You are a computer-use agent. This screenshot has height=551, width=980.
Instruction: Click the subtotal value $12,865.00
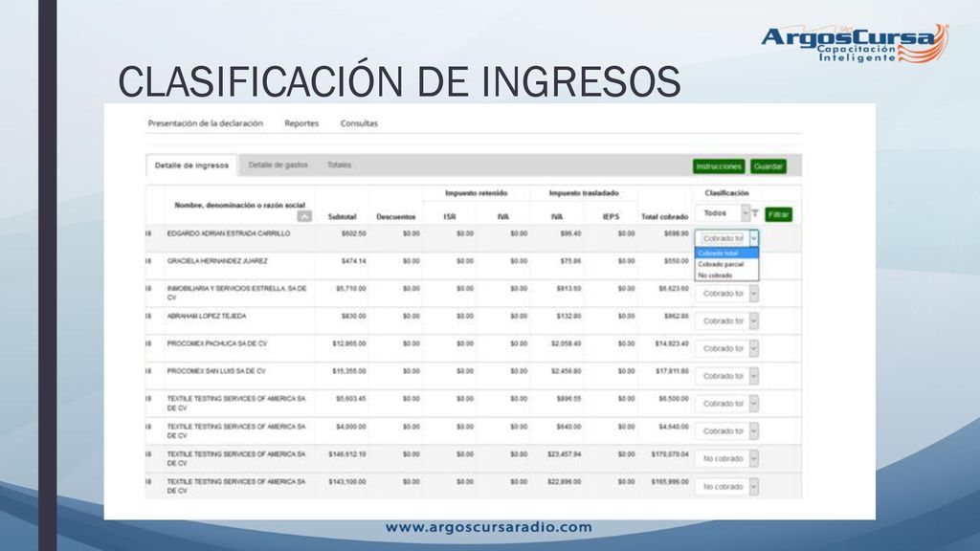pos(349,343)
